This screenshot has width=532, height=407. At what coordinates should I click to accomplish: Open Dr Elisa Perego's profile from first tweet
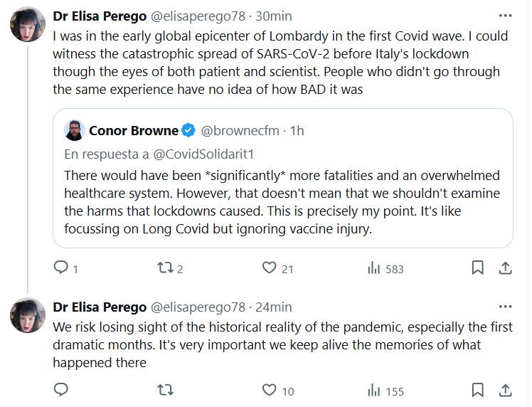coord(98,16)
